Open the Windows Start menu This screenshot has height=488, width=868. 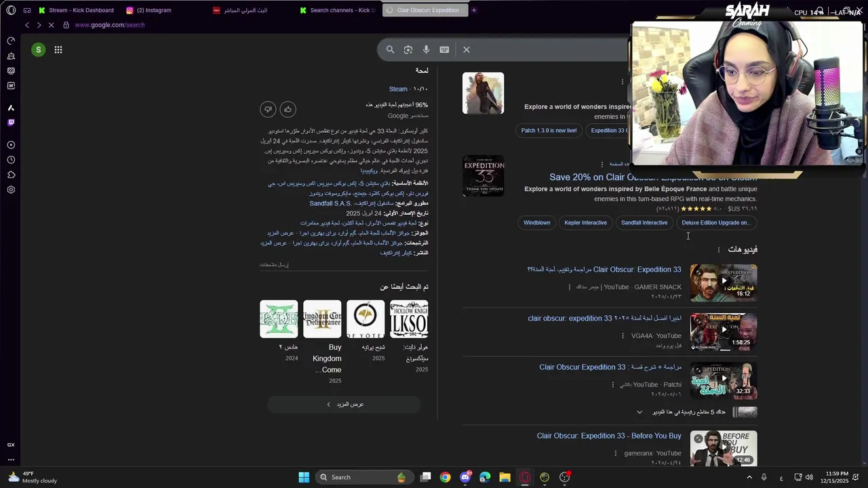[304, 477]
